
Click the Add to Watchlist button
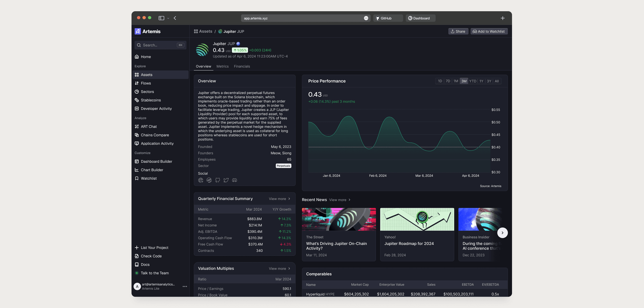pos(489,31)
